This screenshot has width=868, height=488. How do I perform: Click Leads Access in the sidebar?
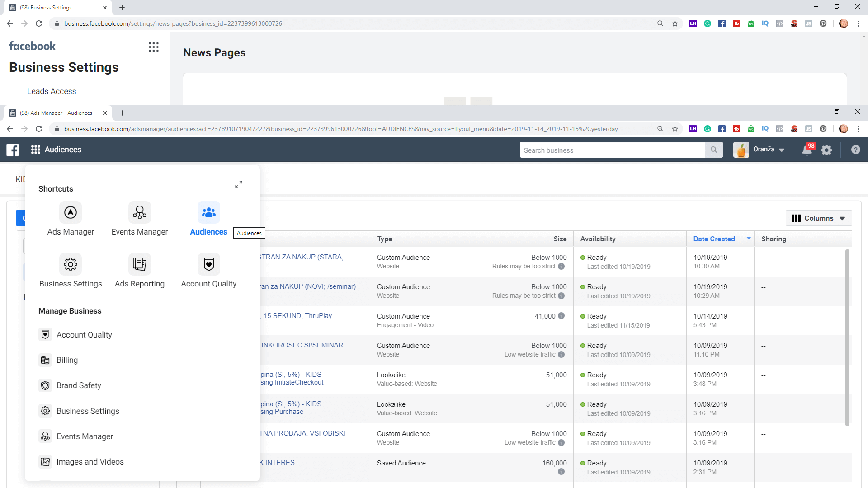tap(52, 91)
